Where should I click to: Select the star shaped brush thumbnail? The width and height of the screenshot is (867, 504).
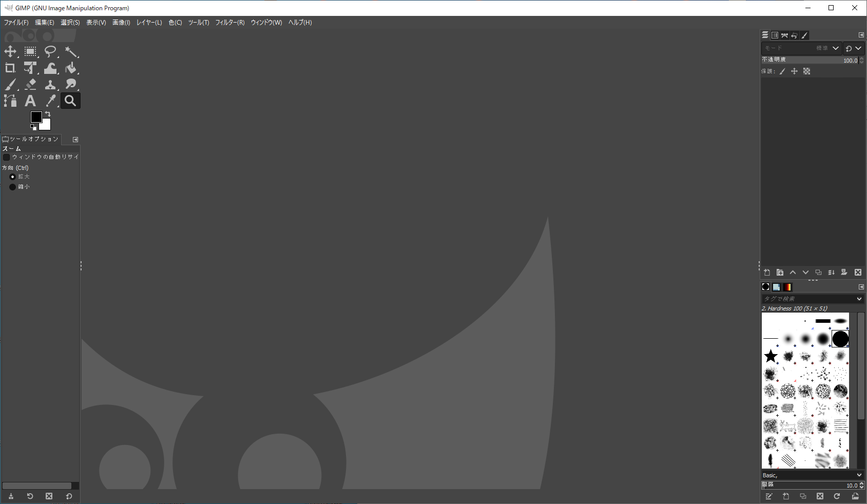770,356
